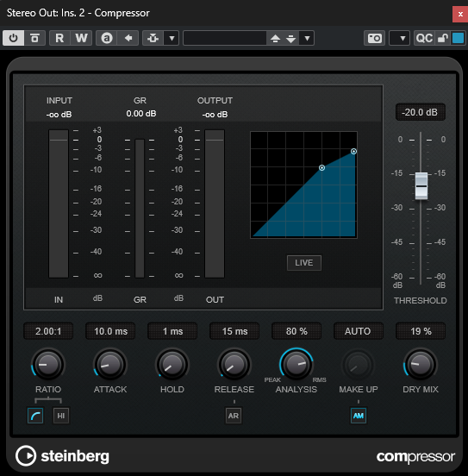Click the Ratio knob
Screen dimensions: 468x476
coord(48,364)
